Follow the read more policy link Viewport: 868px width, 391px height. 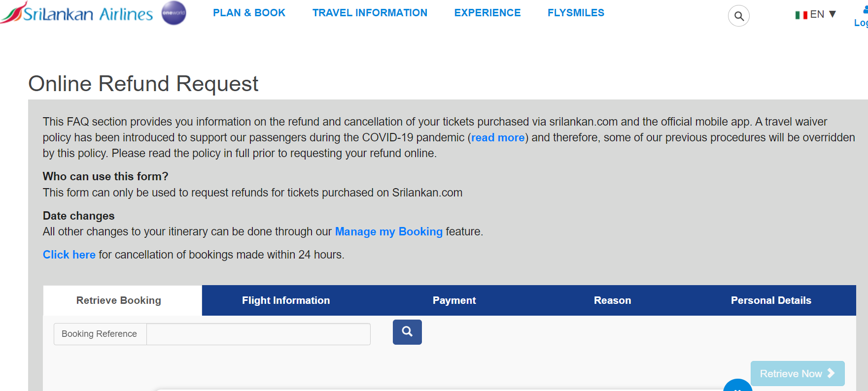[x=498, y=137]
